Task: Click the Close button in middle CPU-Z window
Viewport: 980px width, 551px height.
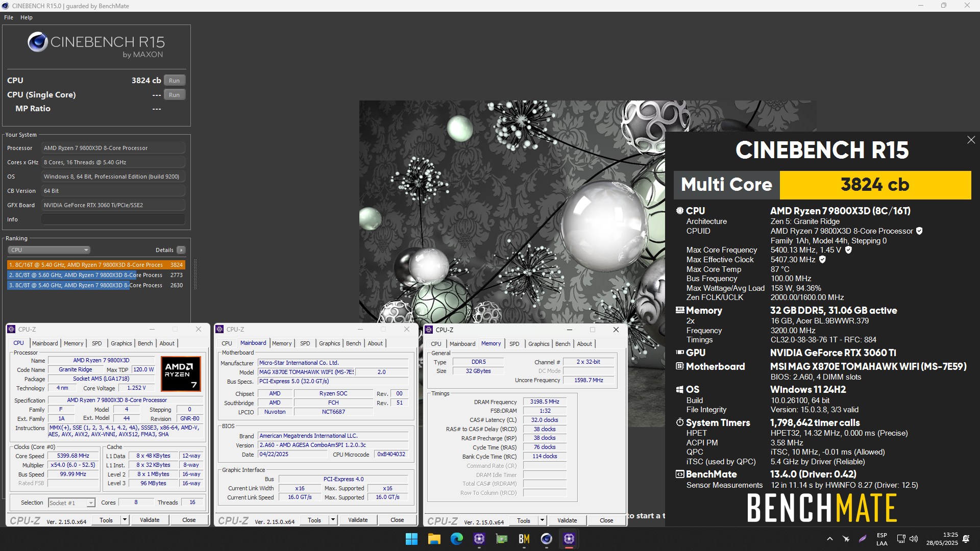Action: [397, 520]
